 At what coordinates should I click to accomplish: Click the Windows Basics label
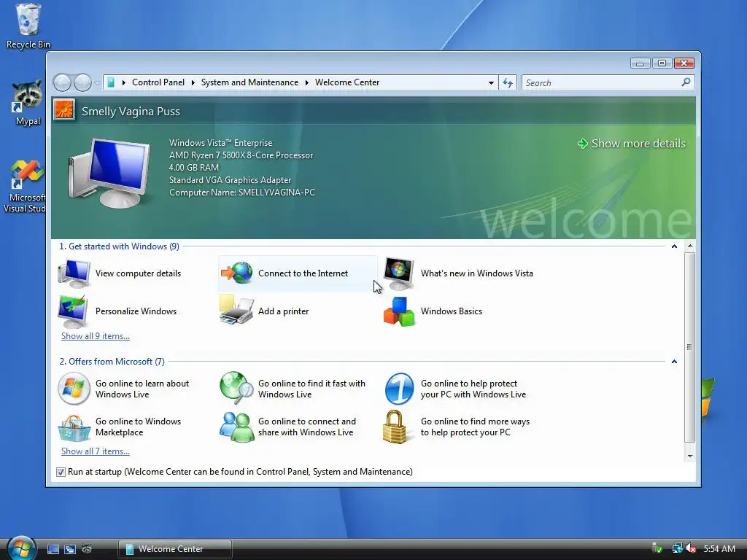pos(451,311)
